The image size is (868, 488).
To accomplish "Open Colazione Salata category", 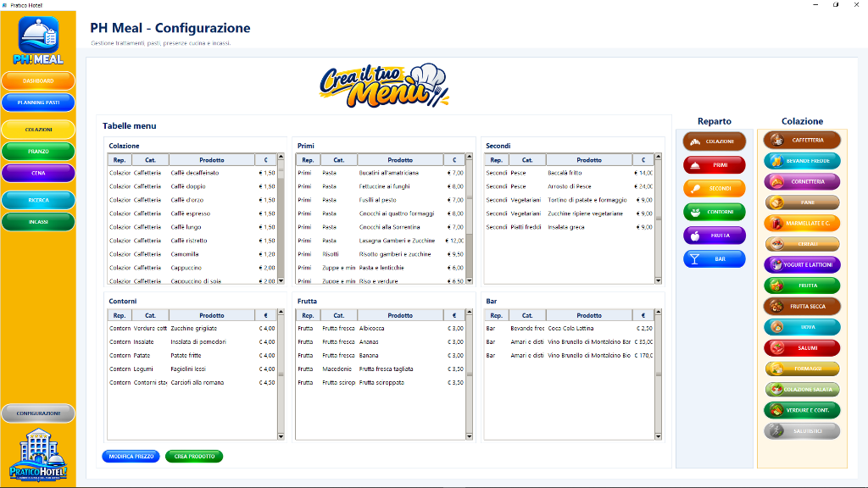I will click(802, 390).
